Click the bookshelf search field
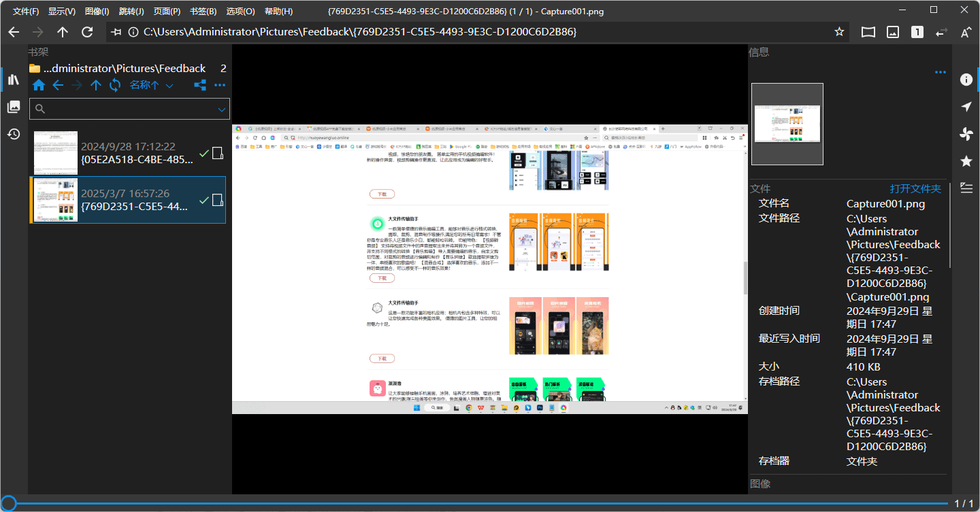The height and width of the screenshot is (512, 980). pos(129,109)
